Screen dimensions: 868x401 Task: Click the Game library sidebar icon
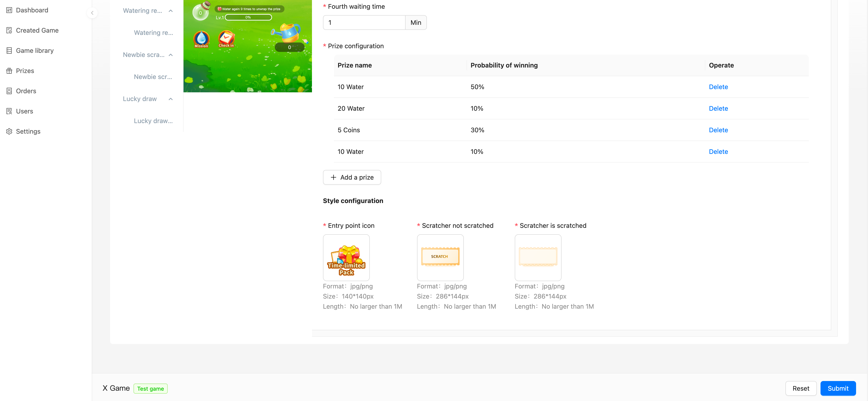pyautogui.click(x=9, y=51)
